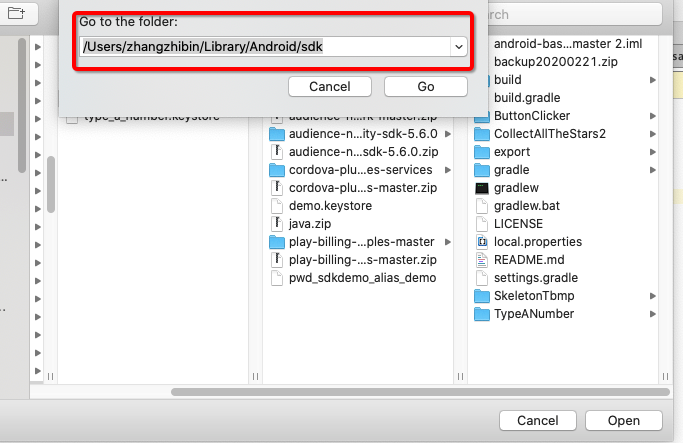The width and height of the screenshot is (683, 443).
Task: Select the play-billing-...ples-master folder icon
Action: point(277,242)
